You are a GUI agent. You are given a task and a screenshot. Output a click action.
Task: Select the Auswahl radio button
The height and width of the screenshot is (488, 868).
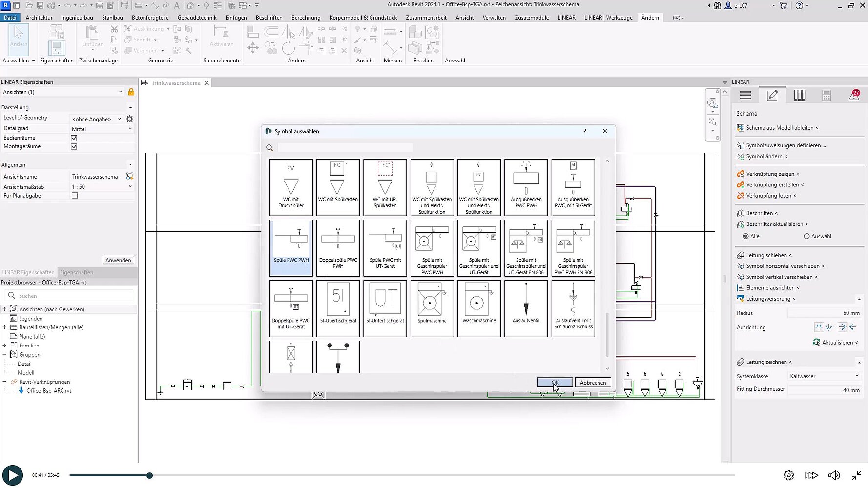click(806, 236)
